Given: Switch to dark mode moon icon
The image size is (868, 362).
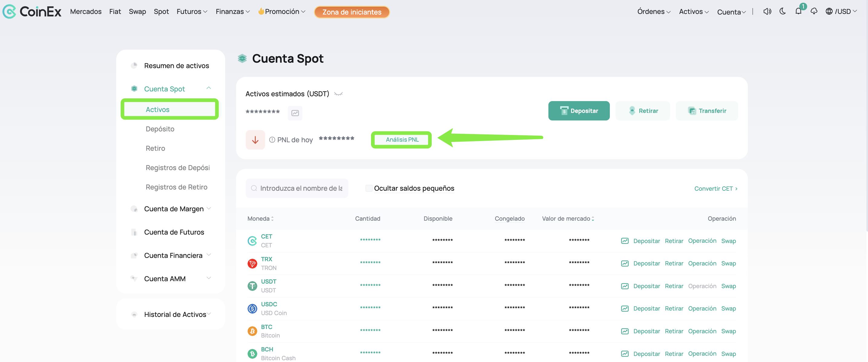Looking at the screenshot, I should click(x=782, y=12).
